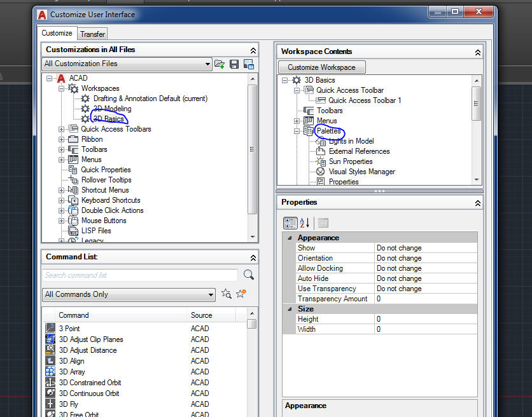Select the Palettes node in Workspace Contents
Screen dimensions: 532x417
328,131
